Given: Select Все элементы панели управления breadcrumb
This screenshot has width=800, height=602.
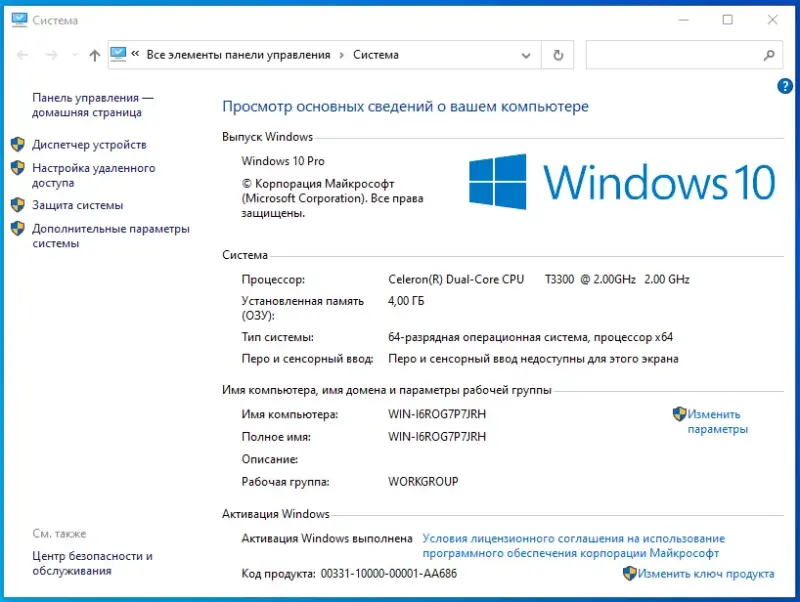Looking at the screenshot, I should (x=238, y=55).
